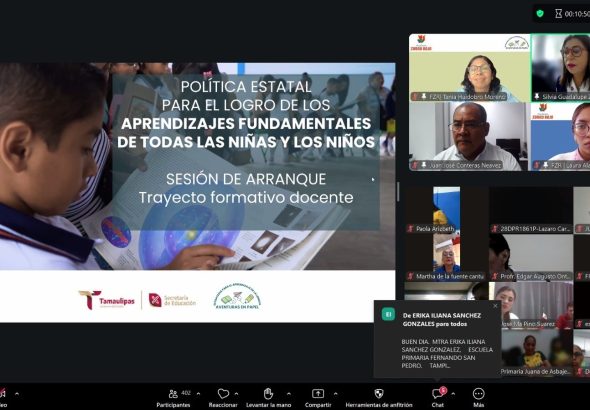Select Profr. Edgar Augusto video tile
Image resolution: width=590 pixels, height=410 pixels.
click(x=531, y=257)
